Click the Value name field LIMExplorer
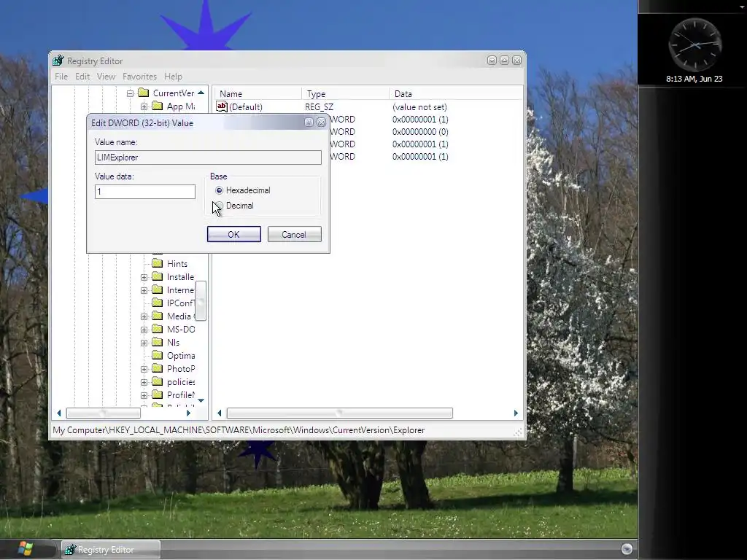The height and width of the screenshot is (560, 747). 208,157
